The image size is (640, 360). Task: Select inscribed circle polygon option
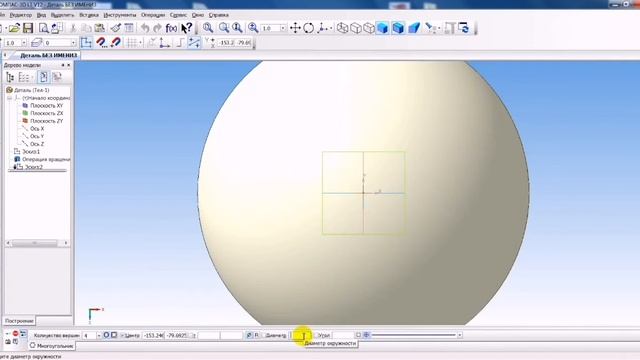106,335
